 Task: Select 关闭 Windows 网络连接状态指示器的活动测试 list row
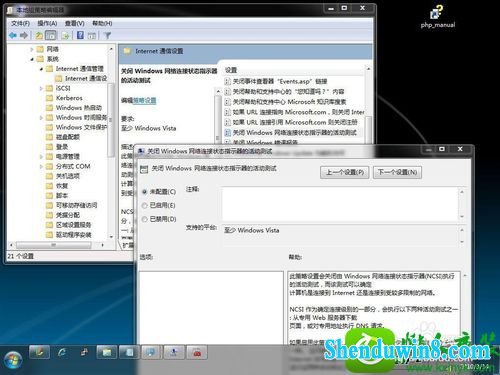pyautogui.click(x=291, y=133)
